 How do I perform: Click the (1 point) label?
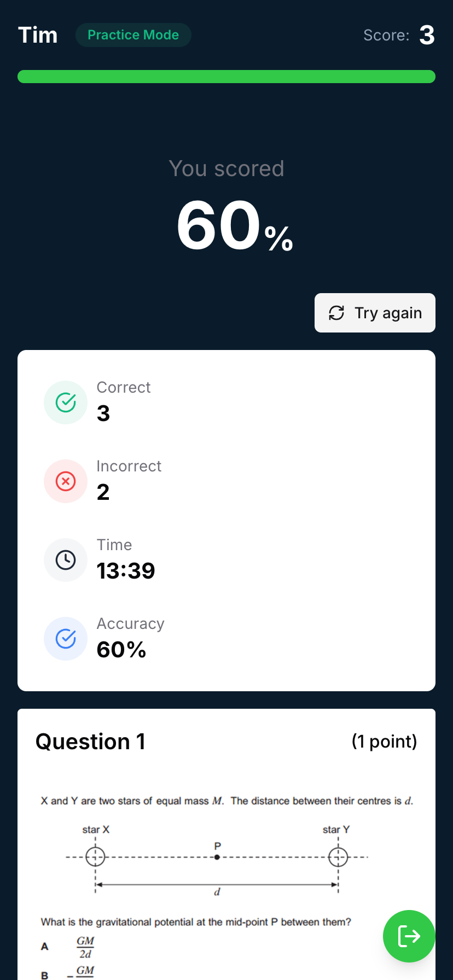tap(384, 742)
